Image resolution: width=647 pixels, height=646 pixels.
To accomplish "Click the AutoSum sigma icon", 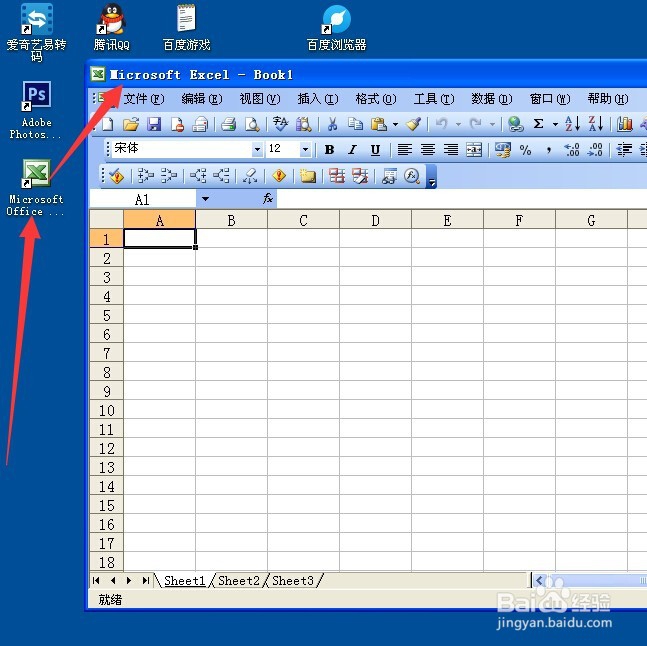I will click(x=538, y=124).
